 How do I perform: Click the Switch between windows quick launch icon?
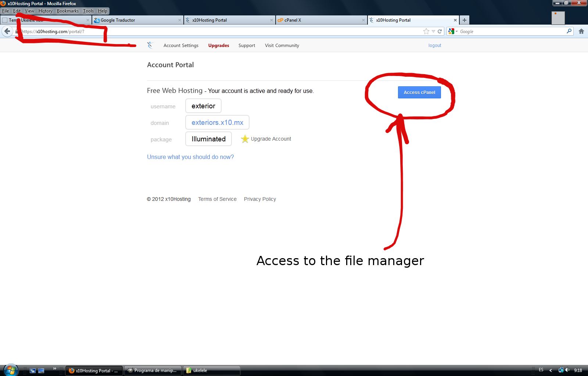(x=32, y=370)
